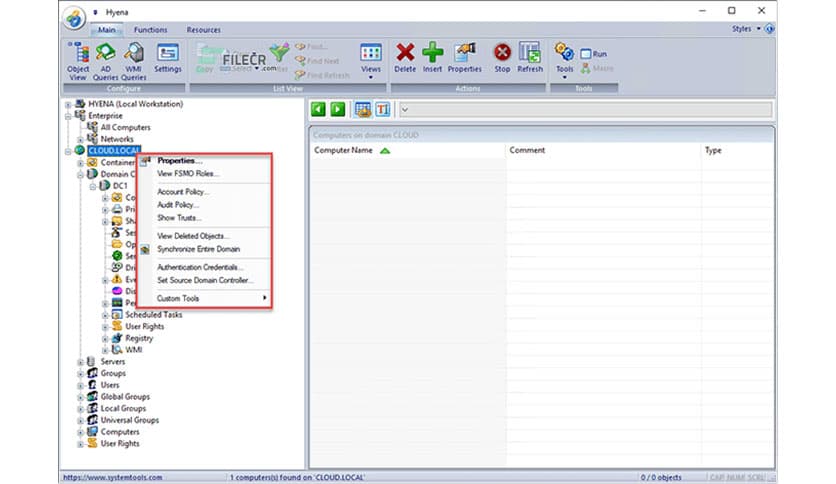Expand the HYENA (Local Workstation) node
The width and height of the screenshot is (836, 484).
click(x=68, y=104)
